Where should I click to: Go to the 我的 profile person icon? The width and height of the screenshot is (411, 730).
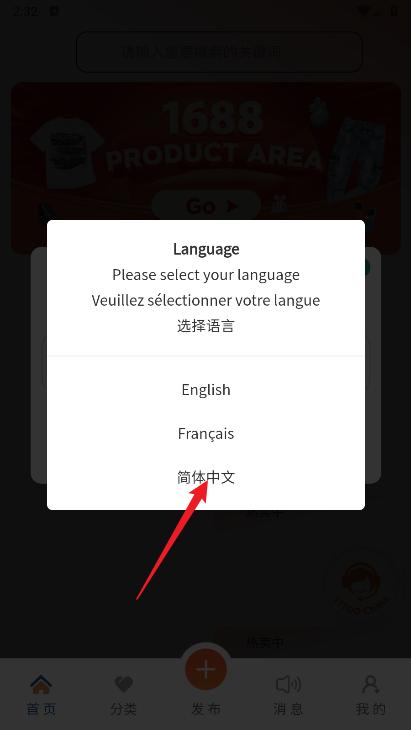point(371,685)
